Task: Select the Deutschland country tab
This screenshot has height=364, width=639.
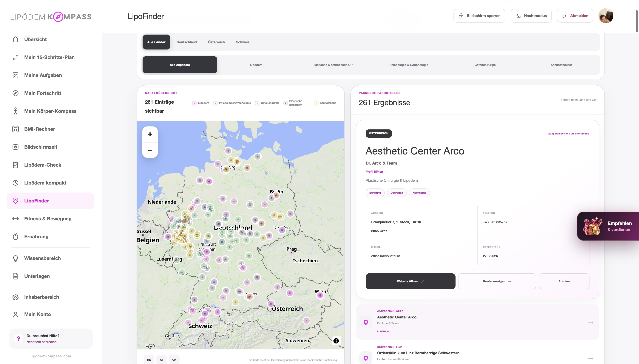Action: (187, 42)
